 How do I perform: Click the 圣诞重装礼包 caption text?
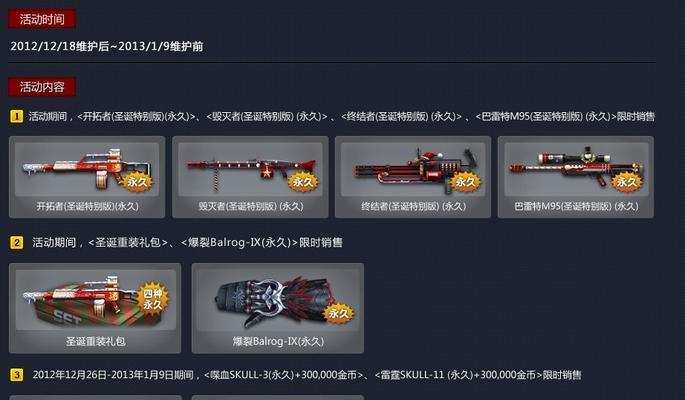click(96, 341)
